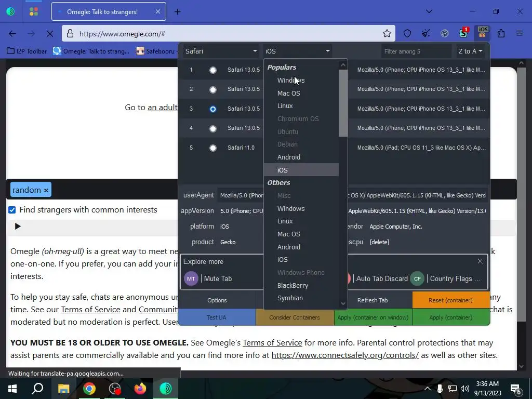Open the tab list chevron

[x=429, y=11]
